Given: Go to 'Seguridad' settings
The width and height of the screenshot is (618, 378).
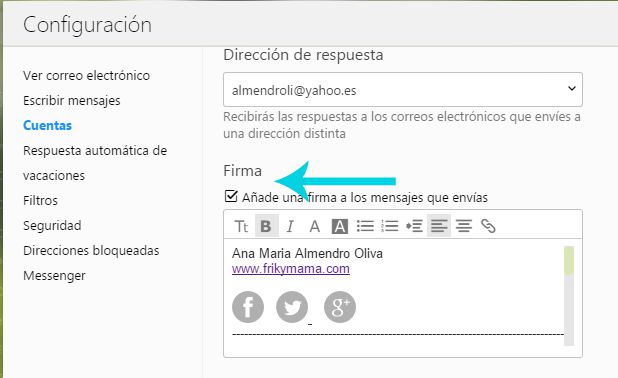Looking at the screenshot, I should (x=52, y=225).
